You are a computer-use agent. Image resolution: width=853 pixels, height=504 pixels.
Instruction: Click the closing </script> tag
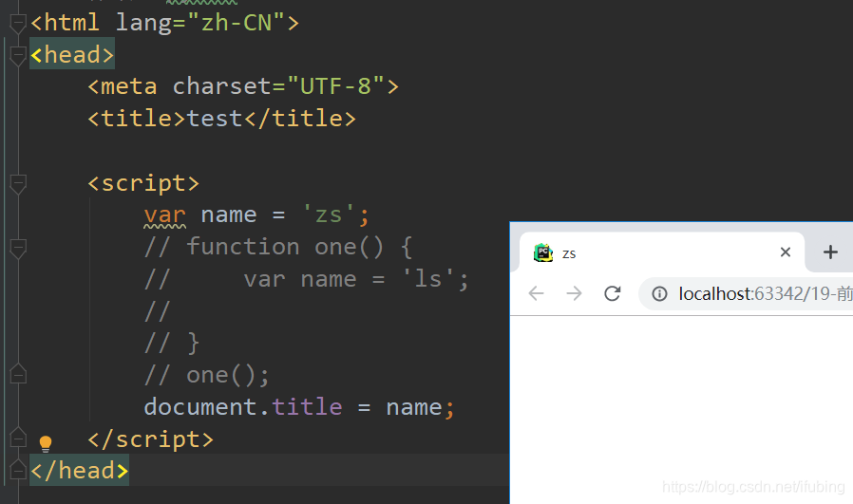click(x=151, y=439)
